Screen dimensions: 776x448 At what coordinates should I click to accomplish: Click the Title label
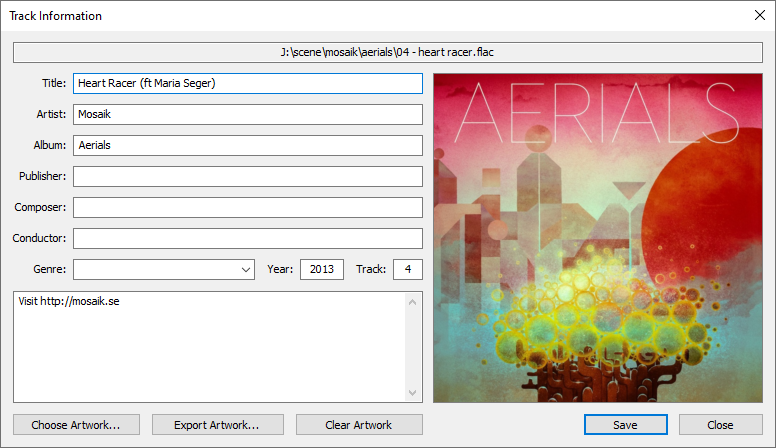tap(54, 83)
